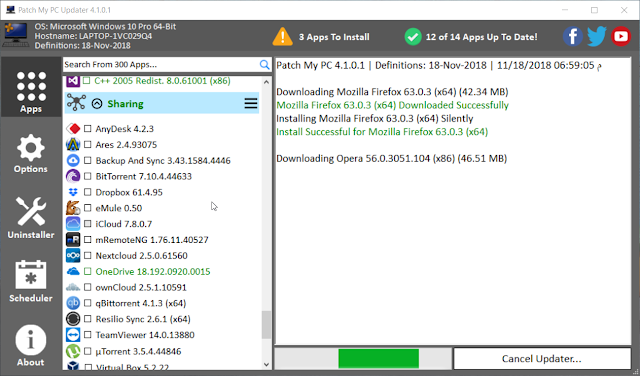Click the µTorrent app icon

click(73, 351)
